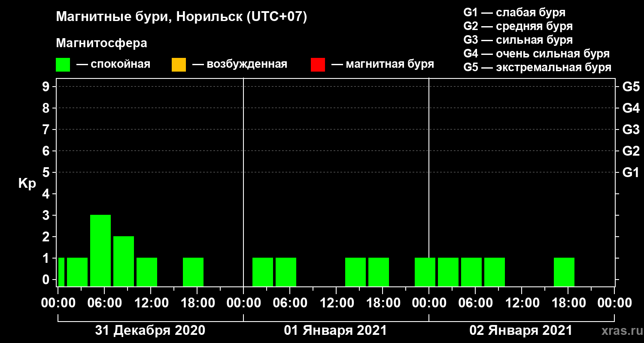The width and height of the screenshot is (644, 343).
Task: Click the G3 storm-level label beside the grid
Action: click(x=631, y=129)
